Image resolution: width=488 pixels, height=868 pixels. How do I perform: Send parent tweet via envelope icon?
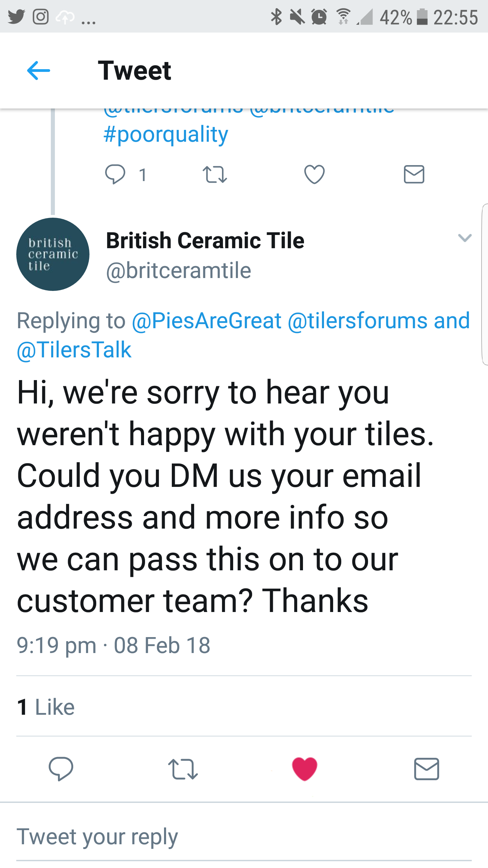414,174
